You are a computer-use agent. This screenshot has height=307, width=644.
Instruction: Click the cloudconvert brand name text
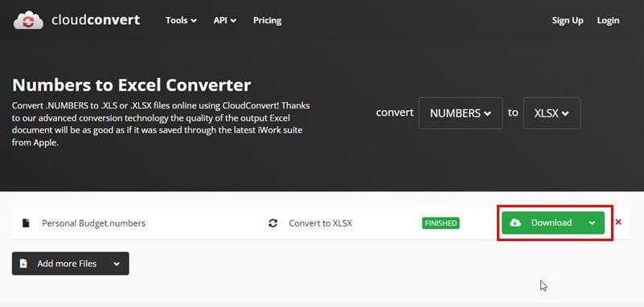96,20
